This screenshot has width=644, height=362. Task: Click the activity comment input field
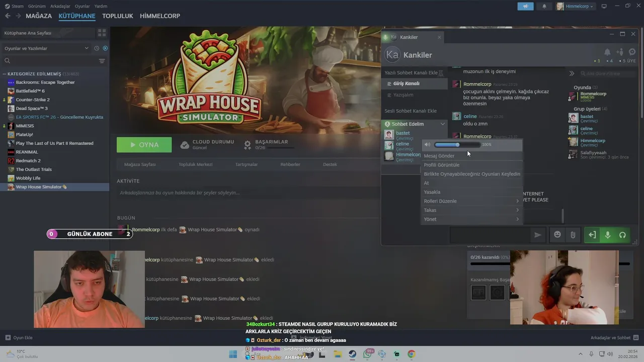tap(249, 193)
